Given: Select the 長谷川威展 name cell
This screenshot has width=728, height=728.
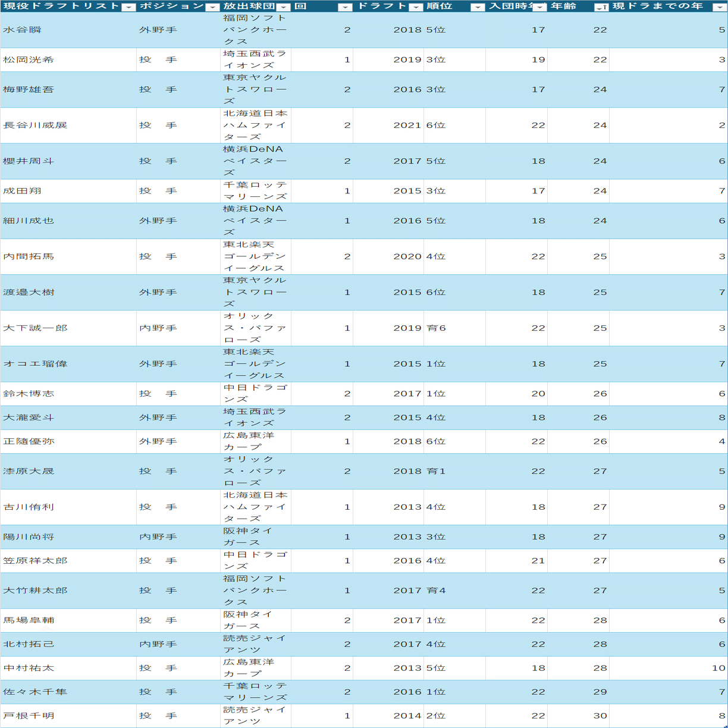Looking at the screenshot, I should tap(68, 125).
